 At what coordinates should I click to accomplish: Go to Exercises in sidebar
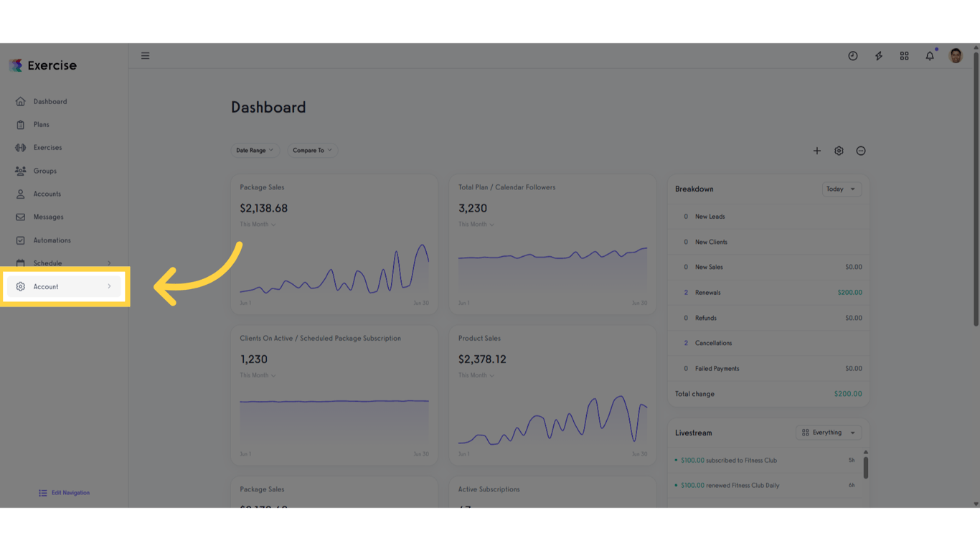pos(47,148)
